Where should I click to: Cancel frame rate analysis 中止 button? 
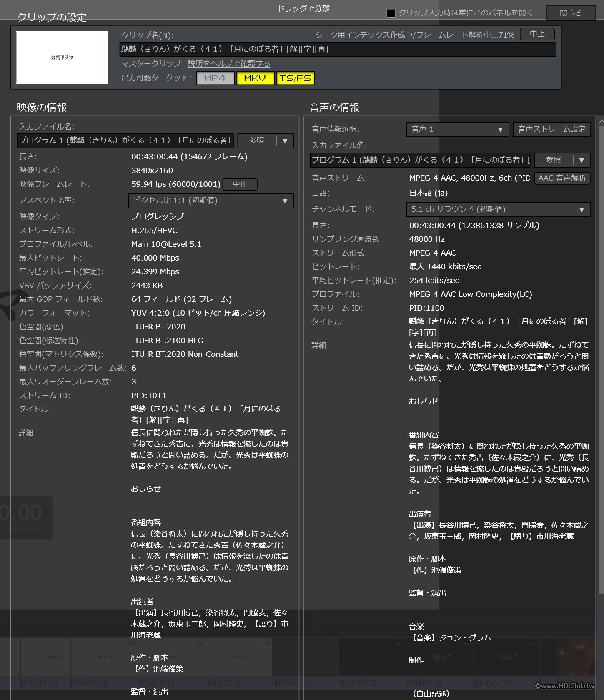point(240,184)
